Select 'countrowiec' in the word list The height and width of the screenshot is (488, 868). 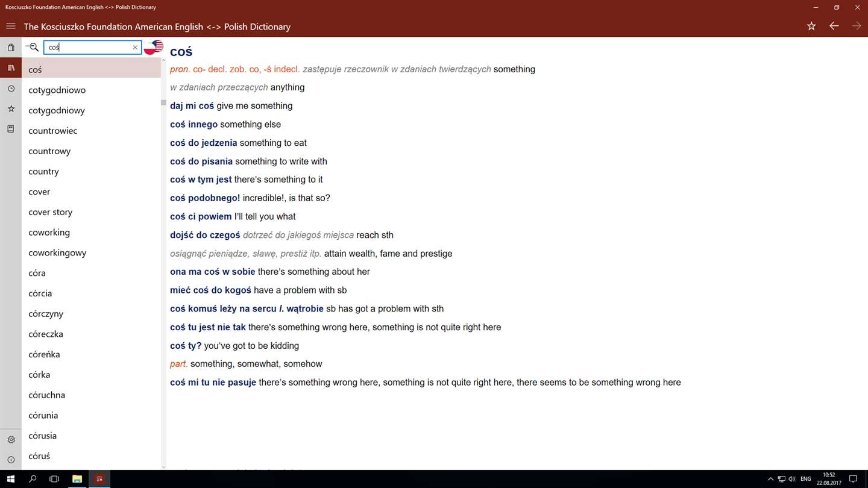click(92, 131)
